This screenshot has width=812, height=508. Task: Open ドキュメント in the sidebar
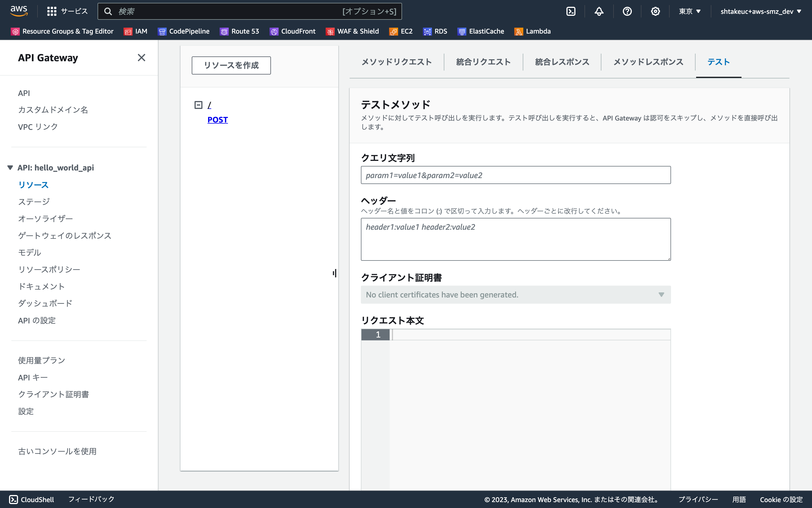(x=41, y=286)
